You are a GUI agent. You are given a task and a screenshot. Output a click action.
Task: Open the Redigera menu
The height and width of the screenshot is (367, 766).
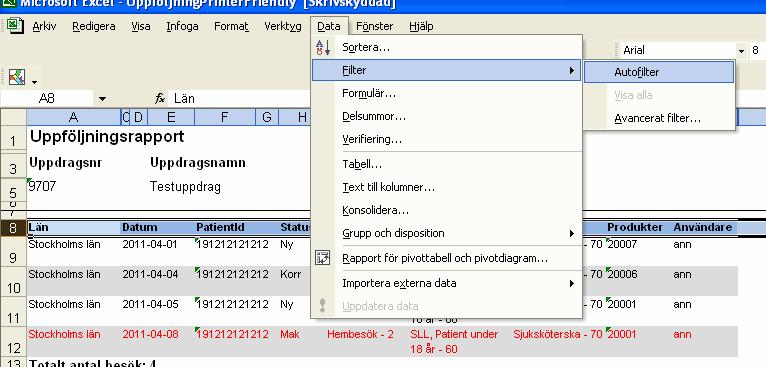(x=94, y=26)
